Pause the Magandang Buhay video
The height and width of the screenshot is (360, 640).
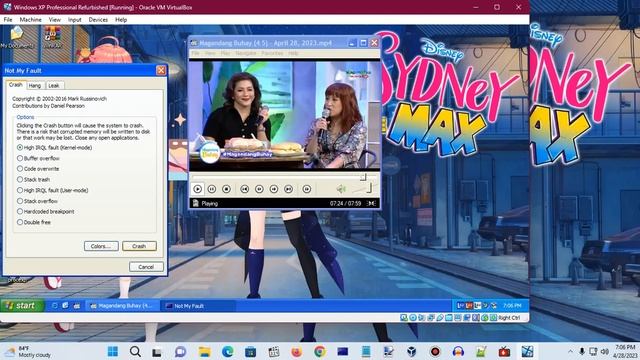(211, 189)
